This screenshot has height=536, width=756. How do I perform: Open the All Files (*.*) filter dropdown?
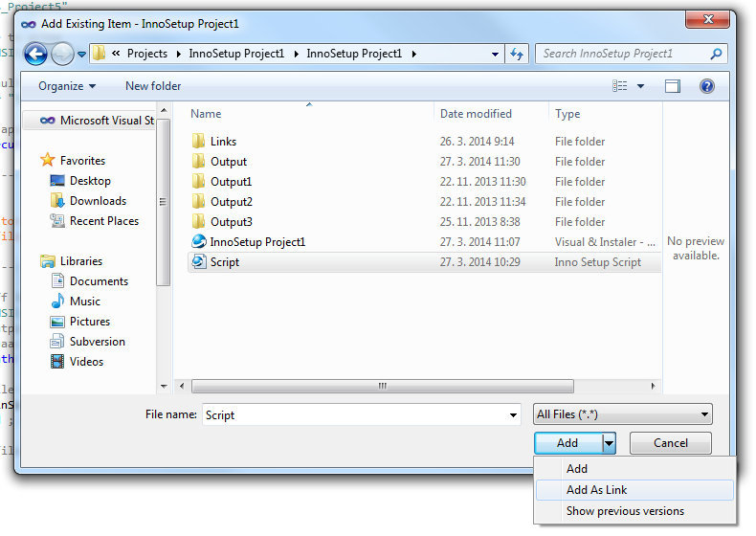[x=622, y=414]
